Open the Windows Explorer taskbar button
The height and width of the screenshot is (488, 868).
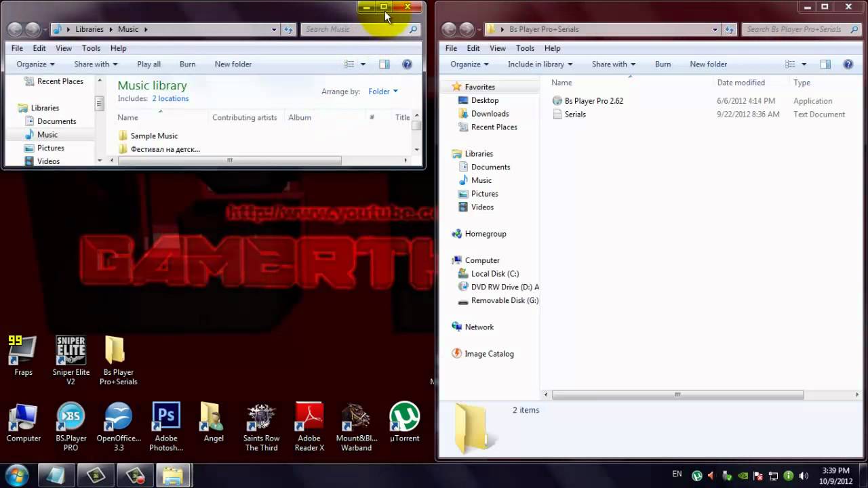(173, 476)
